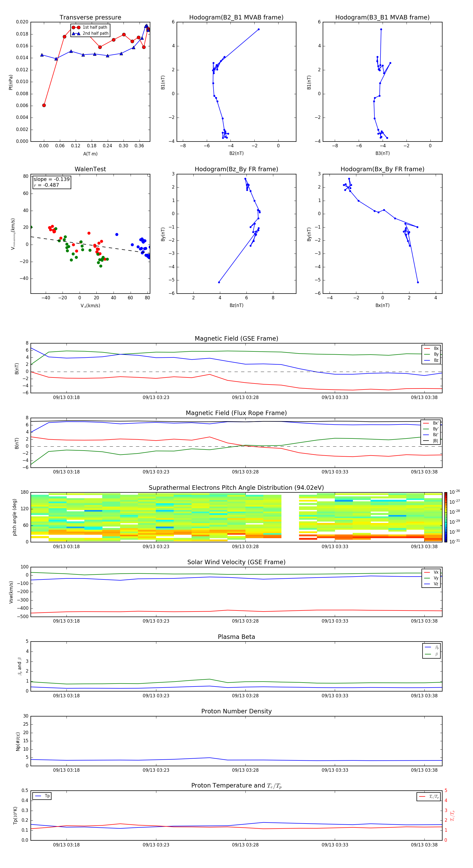Image resolution: width=473 pixels, height=868 pixels.
Task: Click the 'Solar Wind Velocity (GSE Frame)' title
Action: [236, 562]
